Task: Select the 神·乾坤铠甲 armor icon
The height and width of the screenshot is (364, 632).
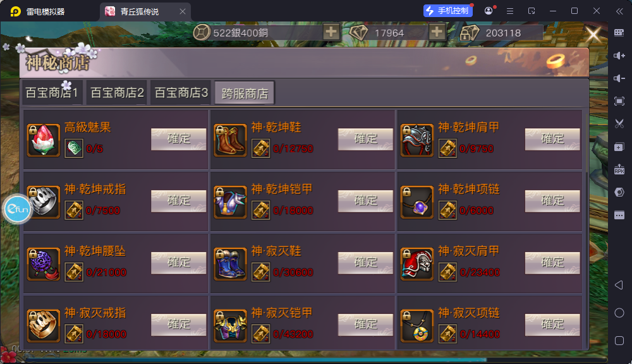Action: tap(230, 202)
